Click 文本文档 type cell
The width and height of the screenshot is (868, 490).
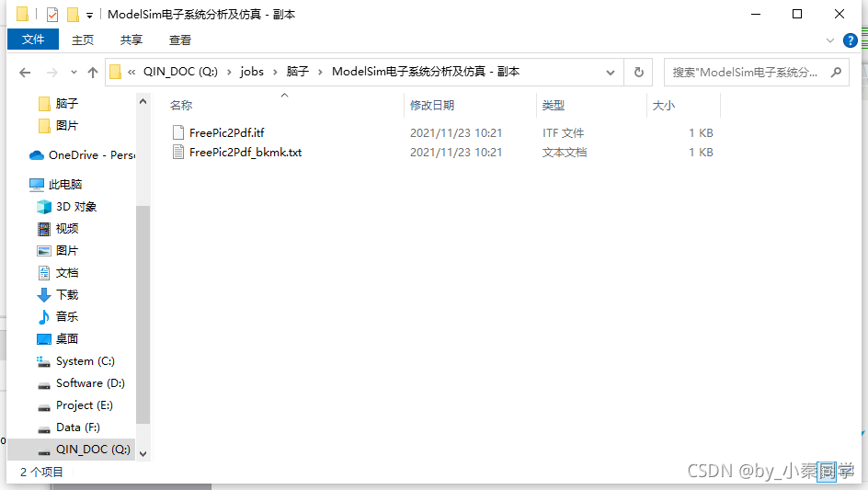coord(564,153)
